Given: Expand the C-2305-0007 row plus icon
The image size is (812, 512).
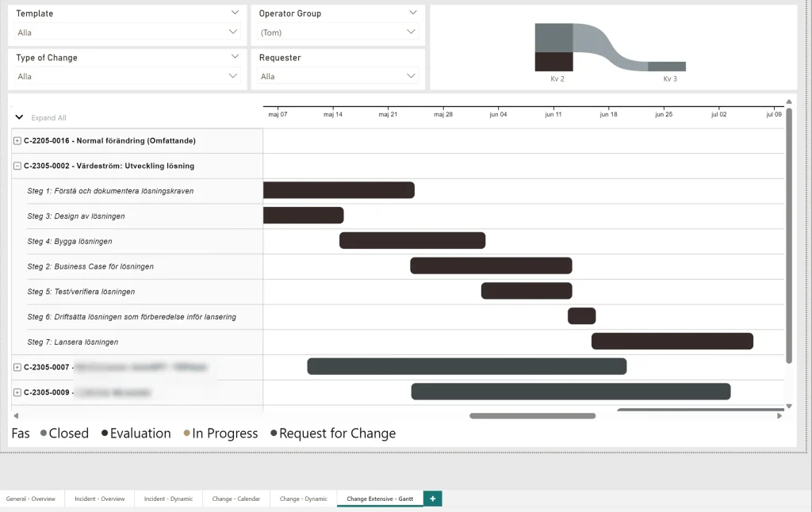Looking at the screenshot, I should coord(17,367).
